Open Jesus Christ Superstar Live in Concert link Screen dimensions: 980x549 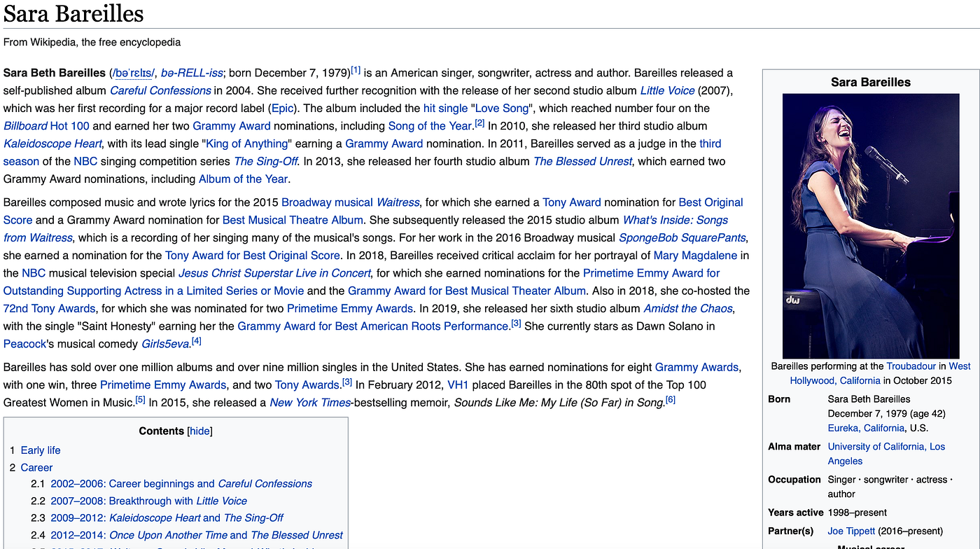(274, 273)
